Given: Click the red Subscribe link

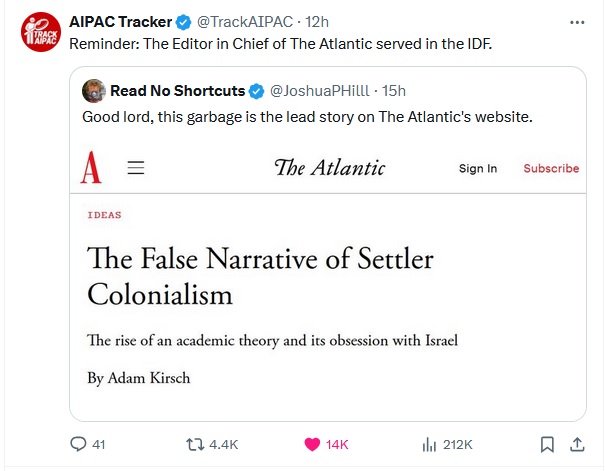Looking at the screenshot, I should pos(551,169).
